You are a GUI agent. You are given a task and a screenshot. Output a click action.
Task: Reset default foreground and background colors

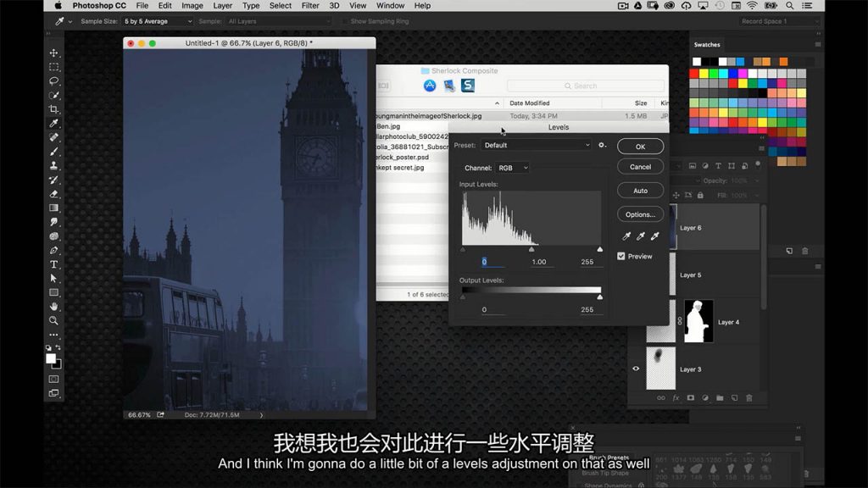(48, 347)
